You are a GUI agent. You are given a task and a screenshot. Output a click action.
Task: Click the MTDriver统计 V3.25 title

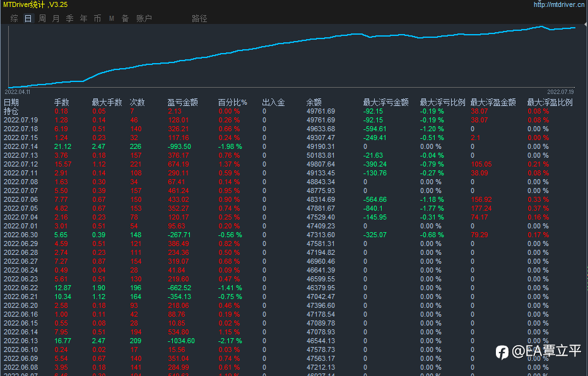(x=35, y=4)
